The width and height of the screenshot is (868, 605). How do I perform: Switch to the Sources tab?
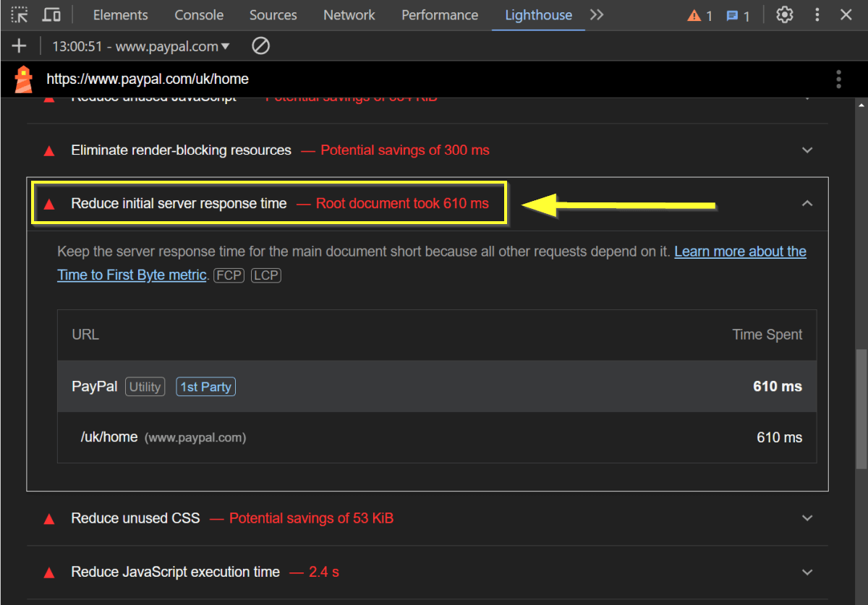pos(273,15)
